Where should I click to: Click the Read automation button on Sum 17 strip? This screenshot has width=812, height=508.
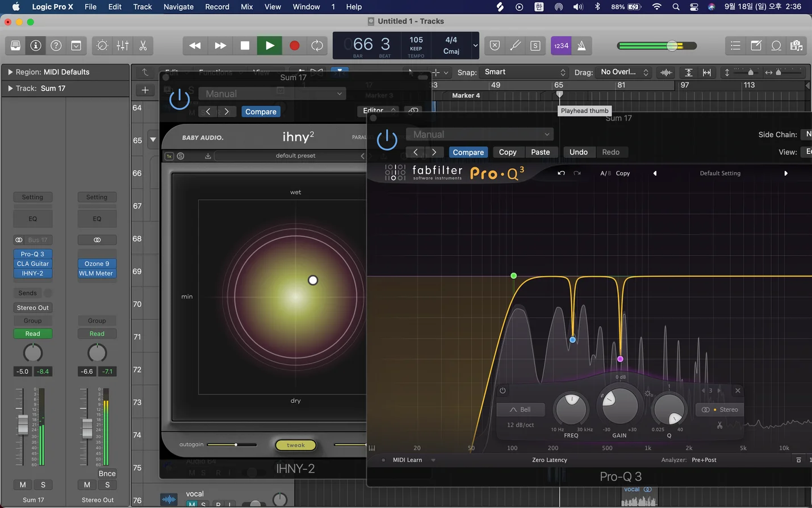tap(32, 334)
